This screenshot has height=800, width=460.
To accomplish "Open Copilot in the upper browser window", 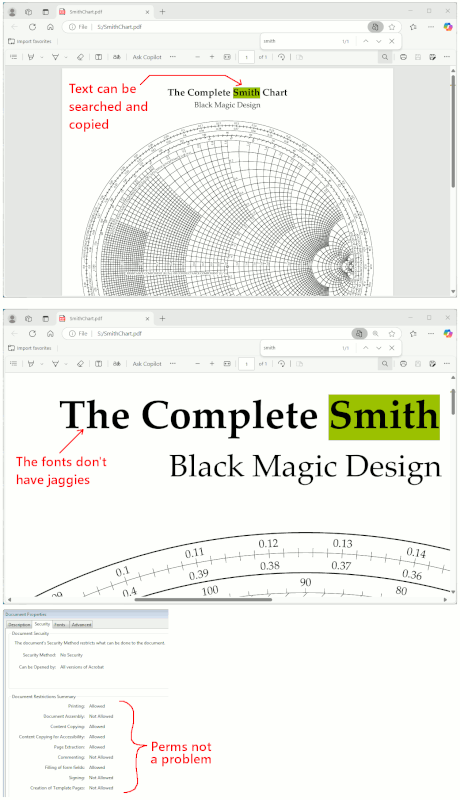I will pyautogui.click(x=448, y=27).
